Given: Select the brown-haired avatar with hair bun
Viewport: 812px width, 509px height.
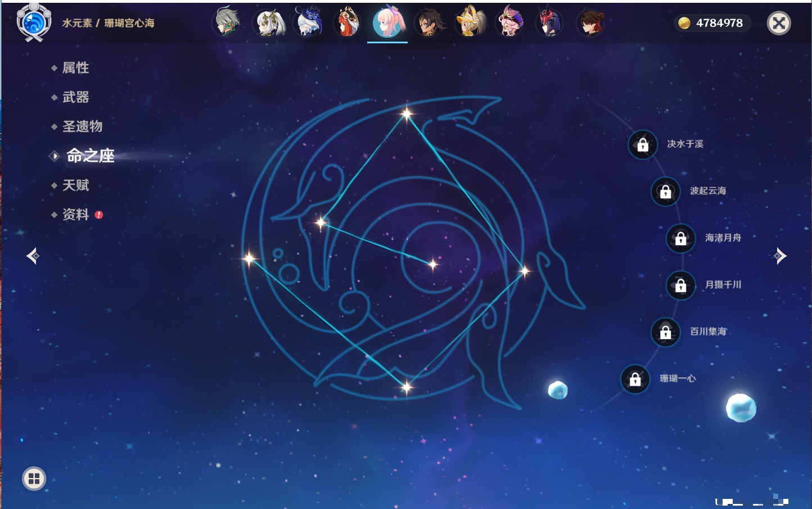Looking at the screenshot, I should point(590,22).
